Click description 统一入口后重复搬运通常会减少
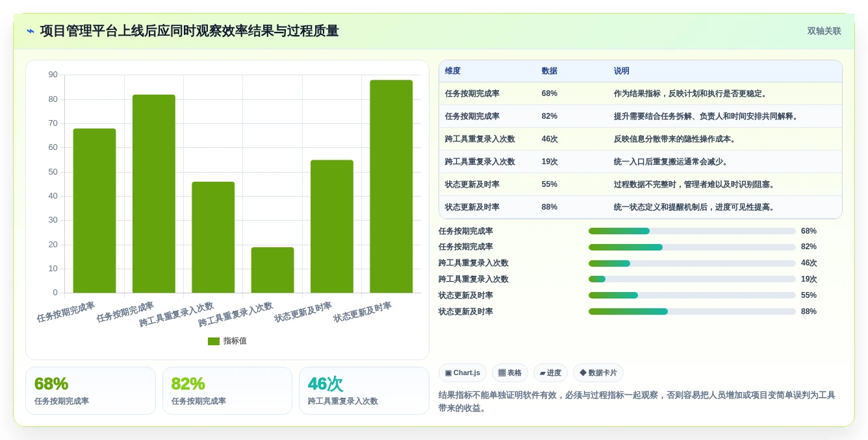 [x=671, y=162]
